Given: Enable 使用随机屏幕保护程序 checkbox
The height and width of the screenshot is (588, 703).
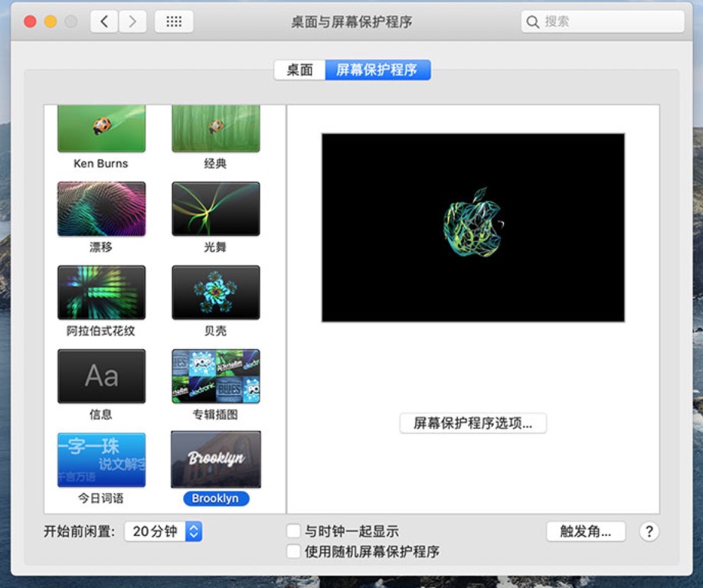Looking at the screenshot, I should 293,551.
